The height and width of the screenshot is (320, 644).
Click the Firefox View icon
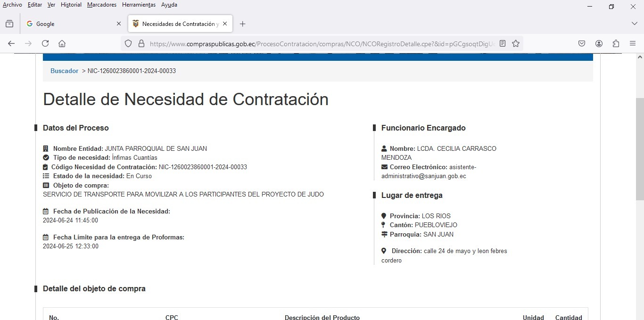click(x=9, y=24)
